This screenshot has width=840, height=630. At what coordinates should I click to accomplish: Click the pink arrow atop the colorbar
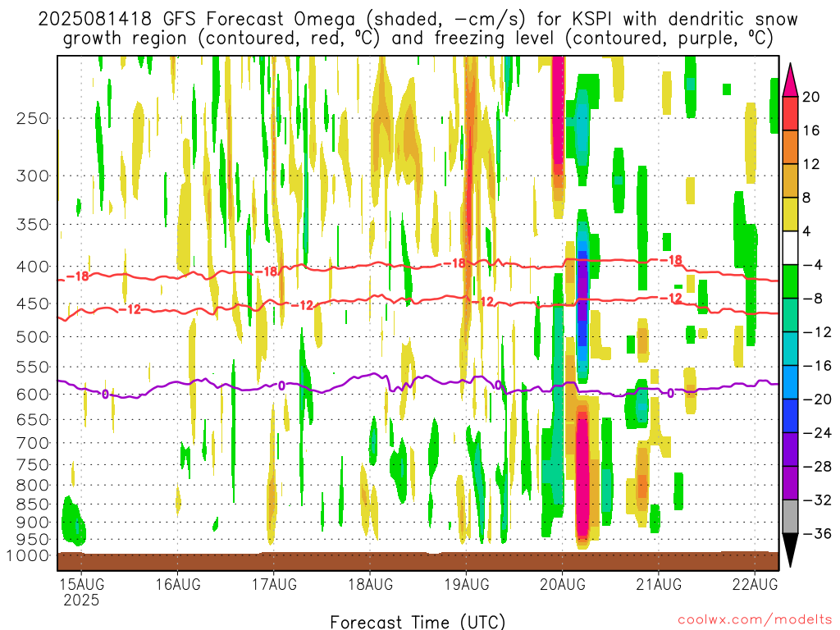coord(790,80)
